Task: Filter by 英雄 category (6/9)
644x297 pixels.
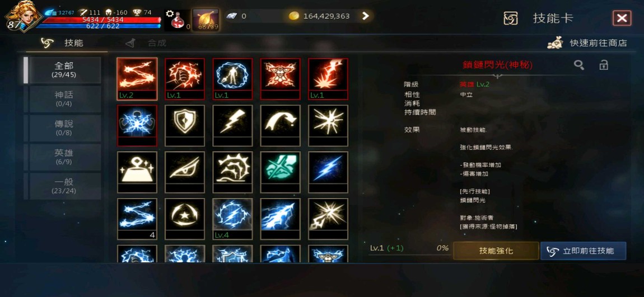Action: point(64,157)
